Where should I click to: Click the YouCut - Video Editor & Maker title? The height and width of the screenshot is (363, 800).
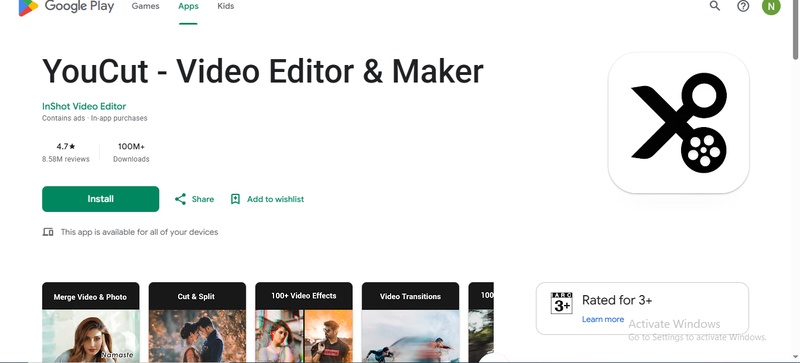pos(263,71)
